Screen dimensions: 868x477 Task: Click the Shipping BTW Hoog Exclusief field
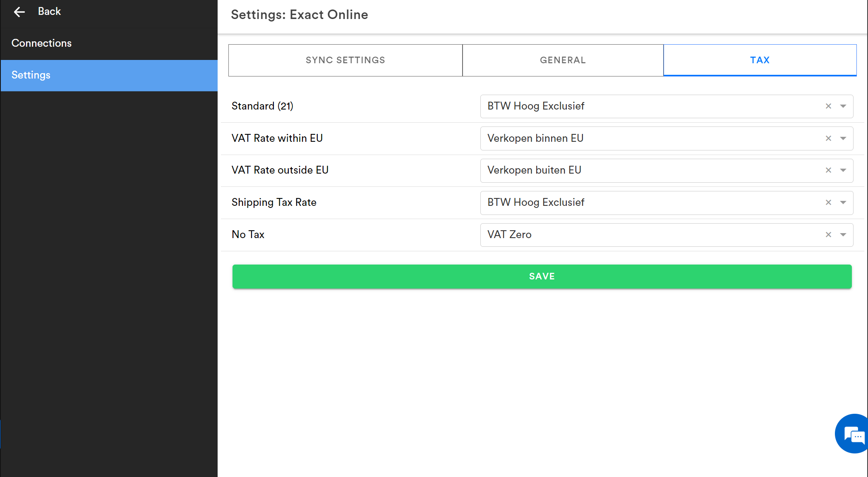pyautogui.click(x=667, y=203)
